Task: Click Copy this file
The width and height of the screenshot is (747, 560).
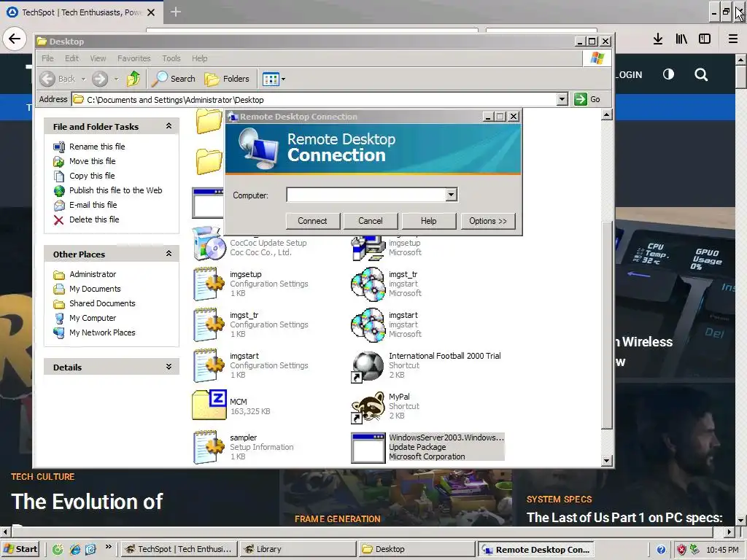Action: [92, 176]
